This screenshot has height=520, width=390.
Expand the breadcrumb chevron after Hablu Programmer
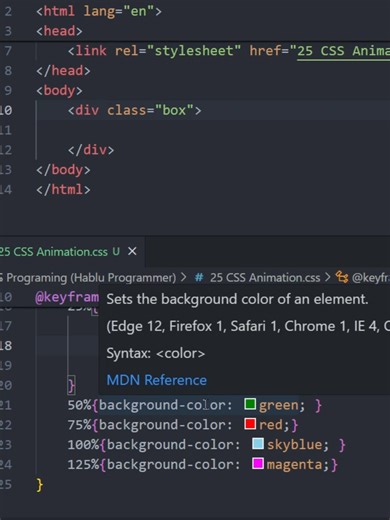pyautogui.click(x=183, y=277)
